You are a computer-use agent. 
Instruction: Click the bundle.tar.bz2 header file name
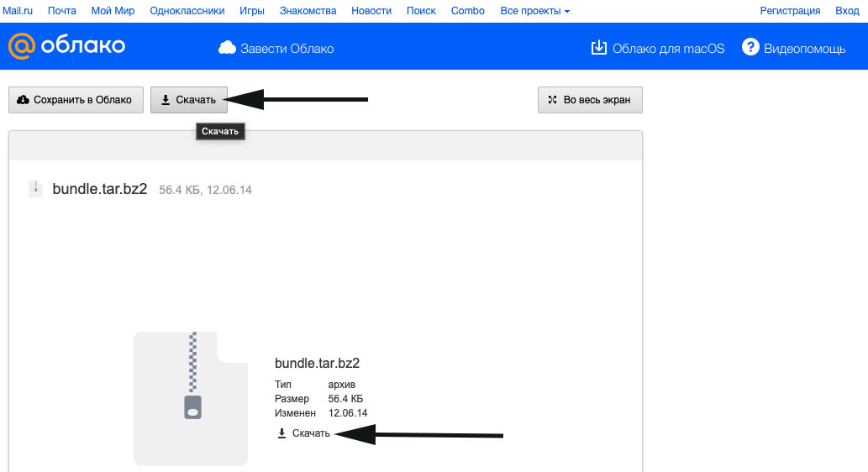coord(100,189)
